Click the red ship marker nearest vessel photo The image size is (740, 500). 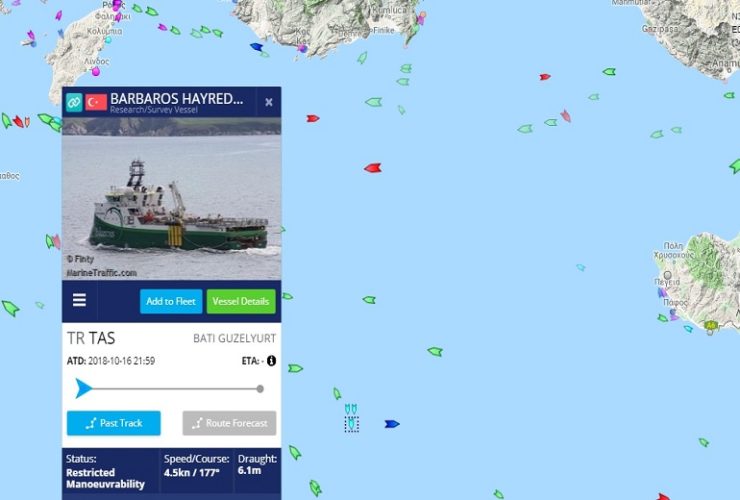point(313,118)
